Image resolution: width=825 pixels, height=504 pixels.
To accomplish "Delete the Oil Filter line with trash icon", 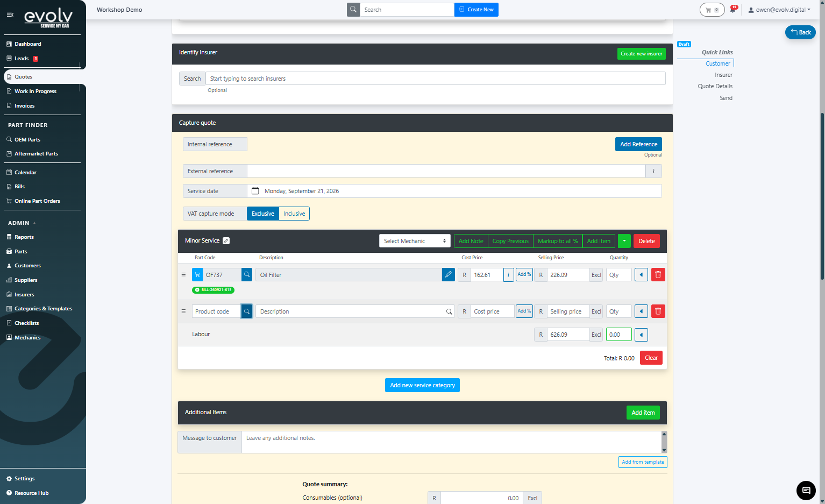I will [x=658, y=275].
